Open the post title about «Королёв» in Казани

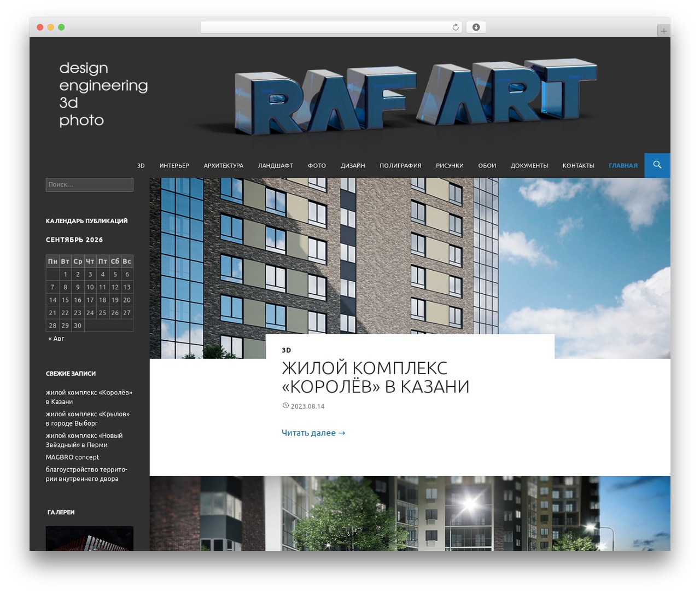(375, 377)
